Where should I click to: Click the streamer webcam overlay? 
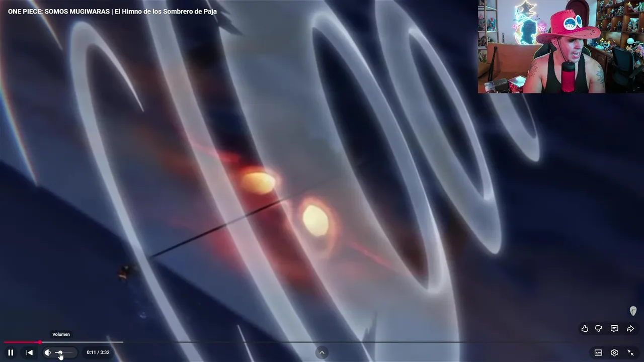point(561,46)
